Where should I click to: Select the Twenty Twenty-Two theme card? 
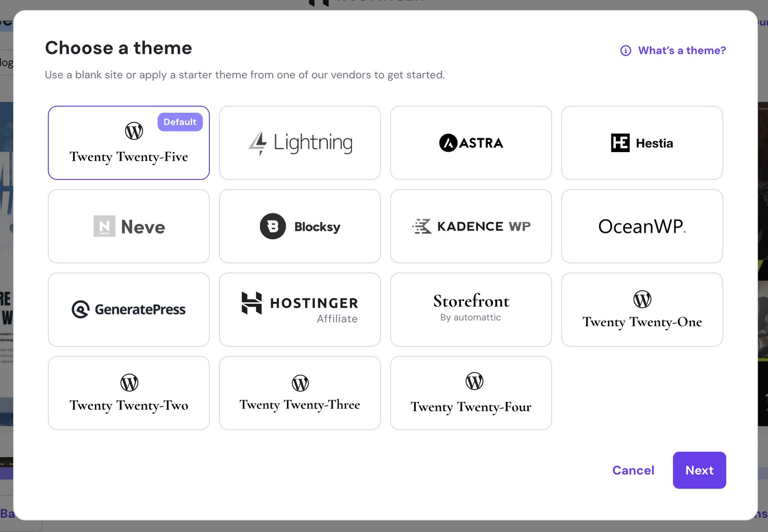point(128,393)
